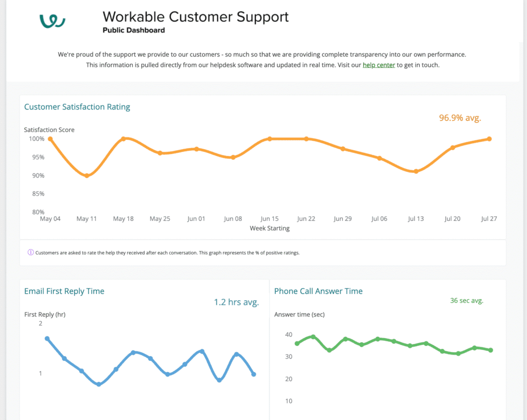
Task: Click the Workable logo icon
Action: point(52,21)
